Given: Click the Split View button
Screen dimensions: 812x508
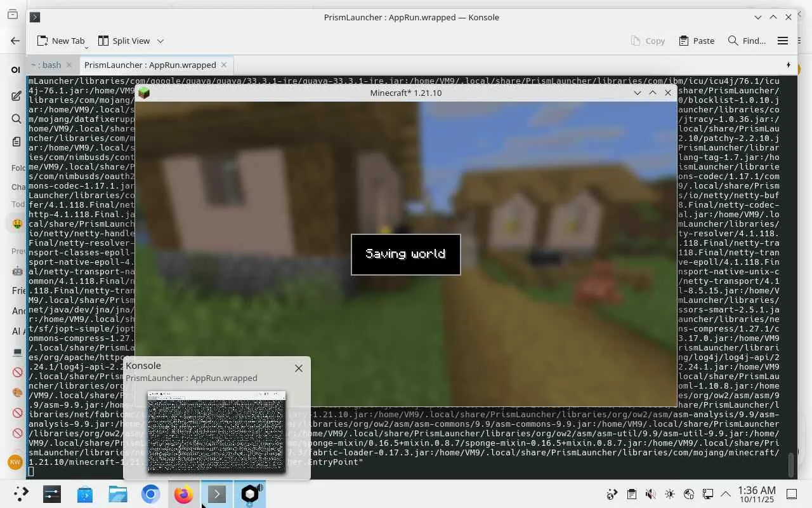Looking at the screenshot, I should click(124, 41).
